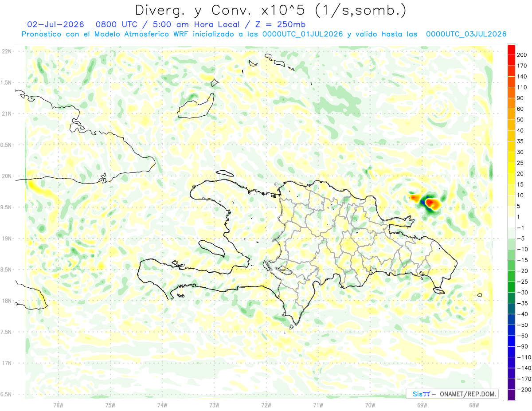The image size is (532, 411).
Task: Click the positive '50' colorbar value
Action: pyautogui.click(x=521, y=120)
